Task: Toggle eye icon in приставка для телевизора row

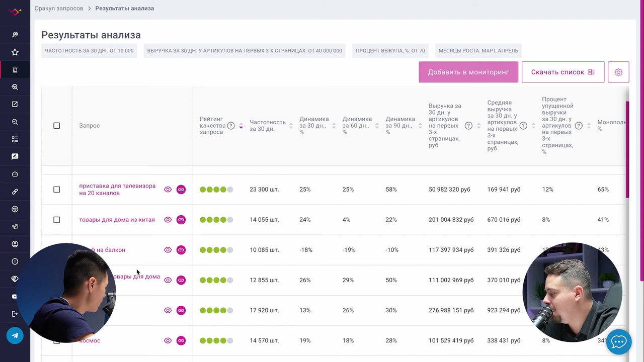Action: click(168, 190)
